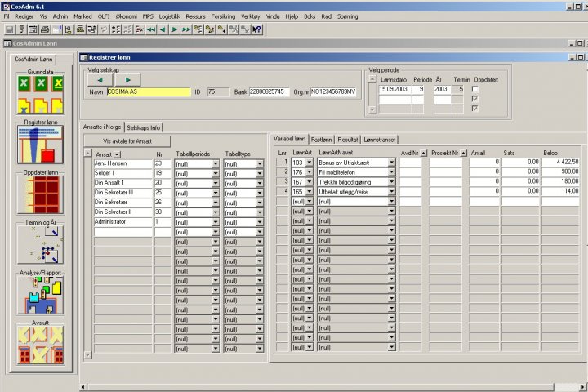Toggle third Oppdatert checkbox in period list
Screen dimensions: 588x392
pos(474,109)
